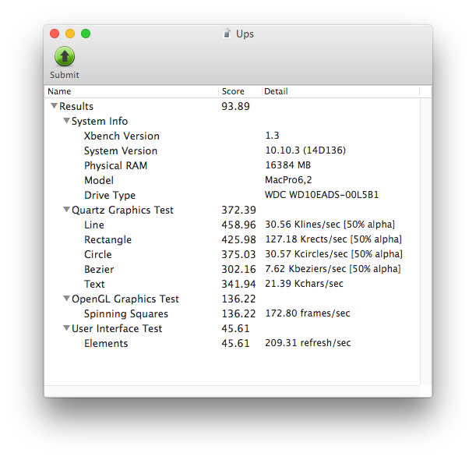Image resolution: width=476 pixels, height=460 pixels.
Task: Select the Xbench Version row
Action: click(232, 136)
